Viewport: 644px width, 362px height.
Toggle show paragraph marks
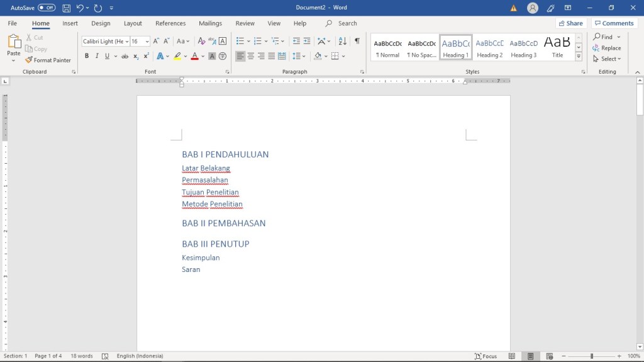coord(357,41)
